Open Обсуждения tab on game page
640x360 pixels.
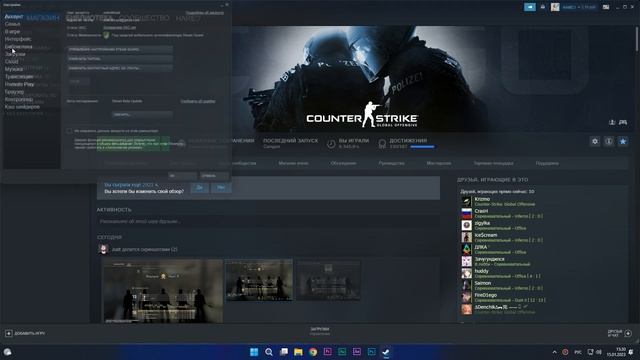[x=343, y=163]
